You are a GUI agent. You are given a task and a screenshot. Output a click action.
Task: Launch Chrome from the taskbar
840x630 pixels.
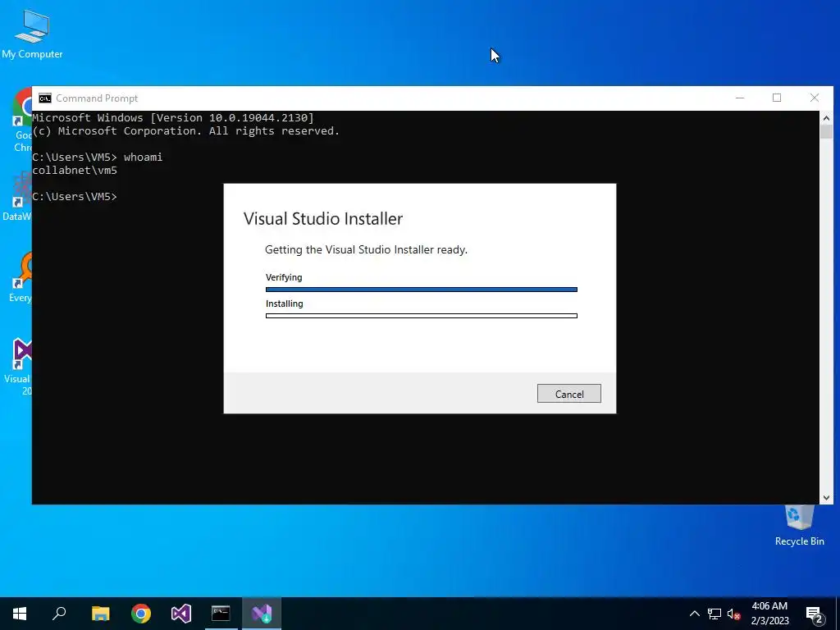click(141, 614)
